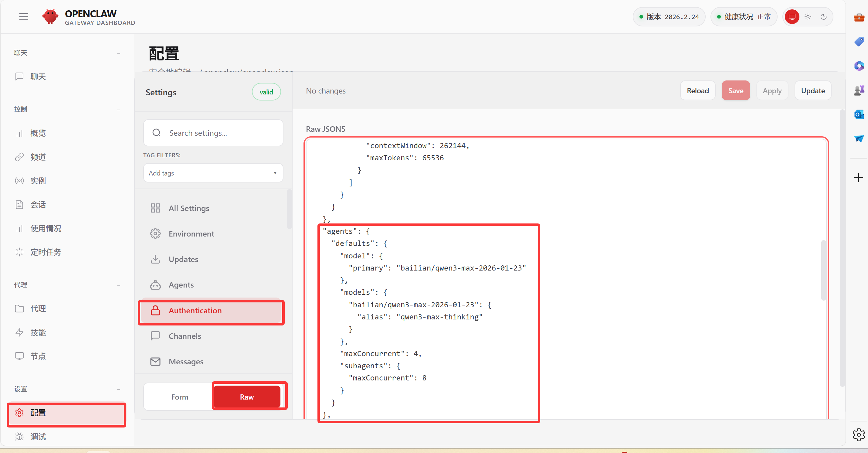Open the 技能 skills page

coord(38,332)
